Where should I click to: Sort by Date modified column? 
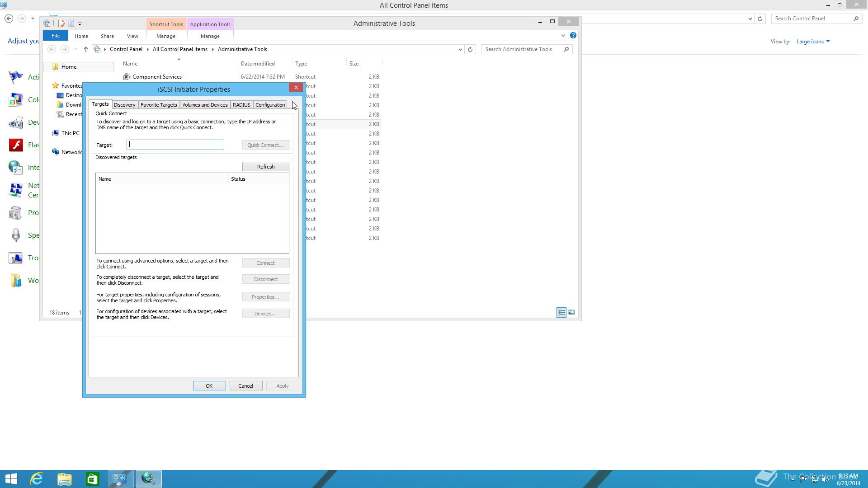[x=265, y=64]
